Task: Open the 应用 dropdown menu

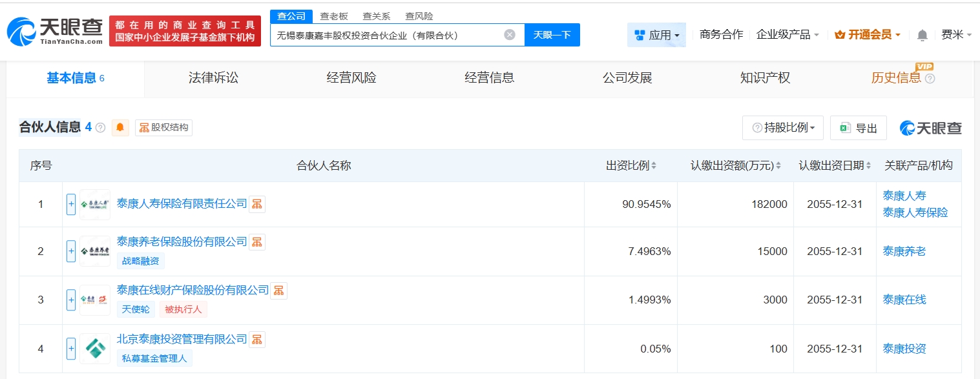Action: (656, 35)
